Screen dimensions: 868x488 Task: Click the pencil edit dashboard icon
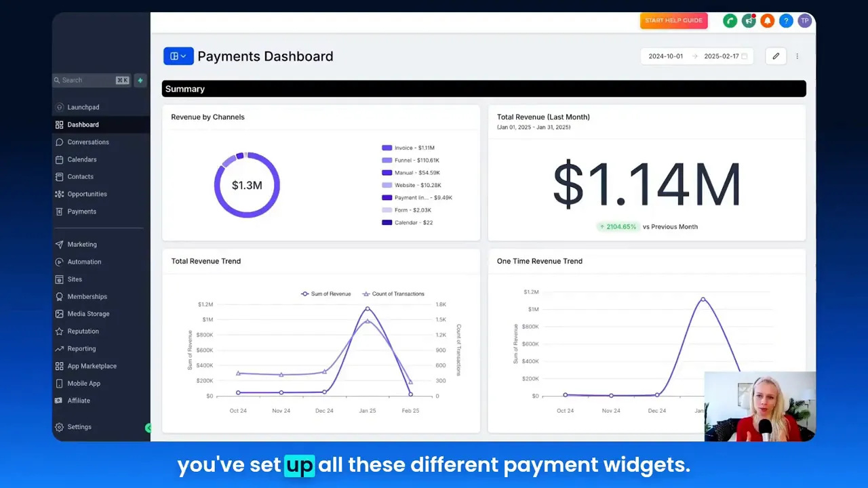[x=776, y=56]
